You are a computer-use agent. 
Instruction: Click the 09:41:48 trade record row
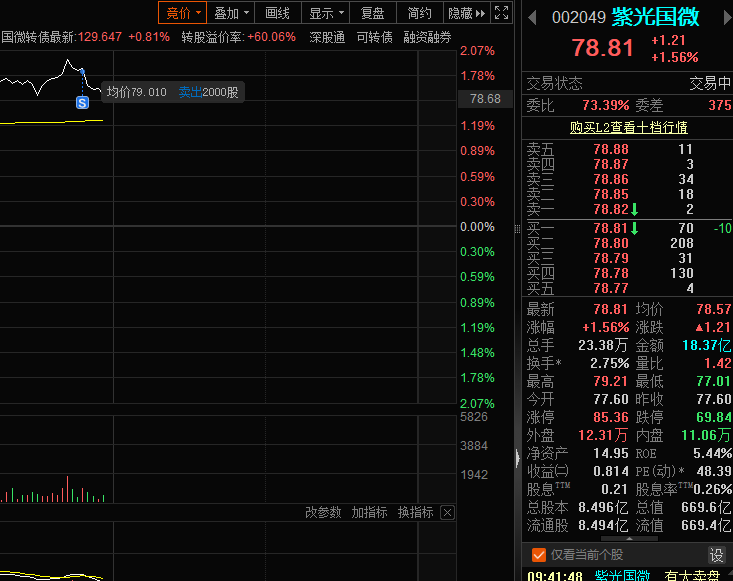coord(627,574)
